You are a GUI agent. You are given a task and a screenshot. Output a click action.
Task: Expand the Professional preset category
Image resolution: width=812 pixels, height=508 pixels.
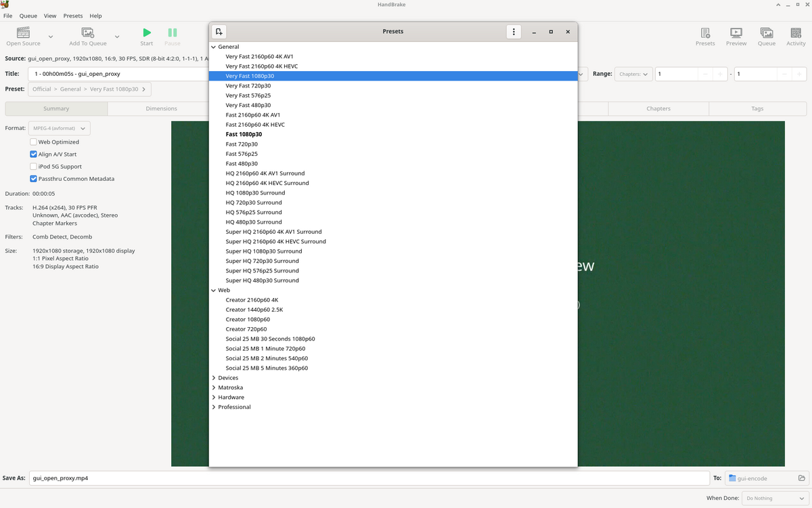click(214, 407)
